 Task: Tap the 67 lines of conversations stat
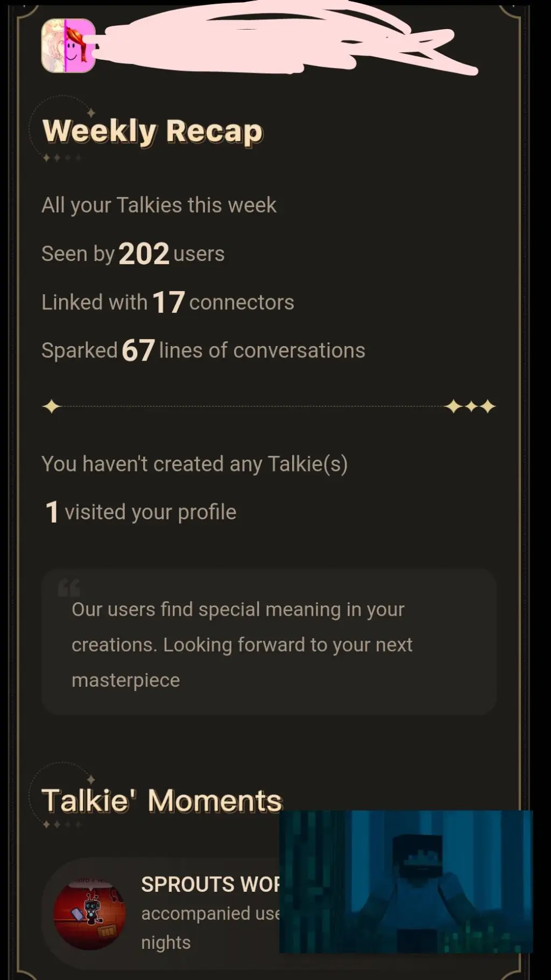tap(138, 350)
